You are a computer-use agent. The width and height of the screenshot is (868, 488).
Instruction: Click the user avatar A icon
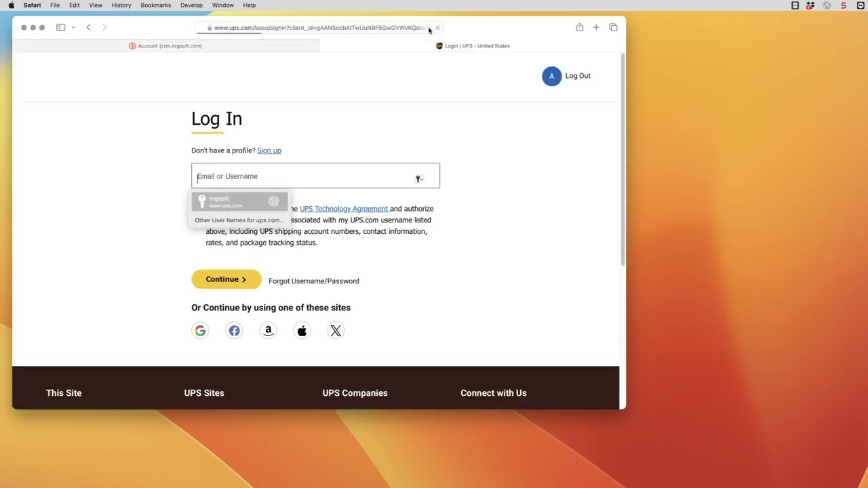click(551, 76)
